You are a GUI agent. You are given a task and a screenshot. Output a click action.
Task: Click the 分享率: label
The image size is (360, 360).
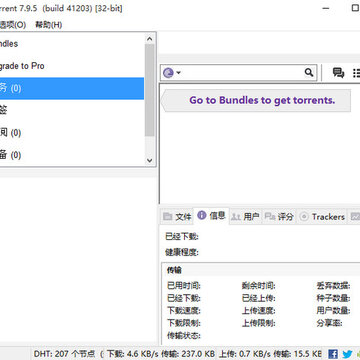(329, 323)
